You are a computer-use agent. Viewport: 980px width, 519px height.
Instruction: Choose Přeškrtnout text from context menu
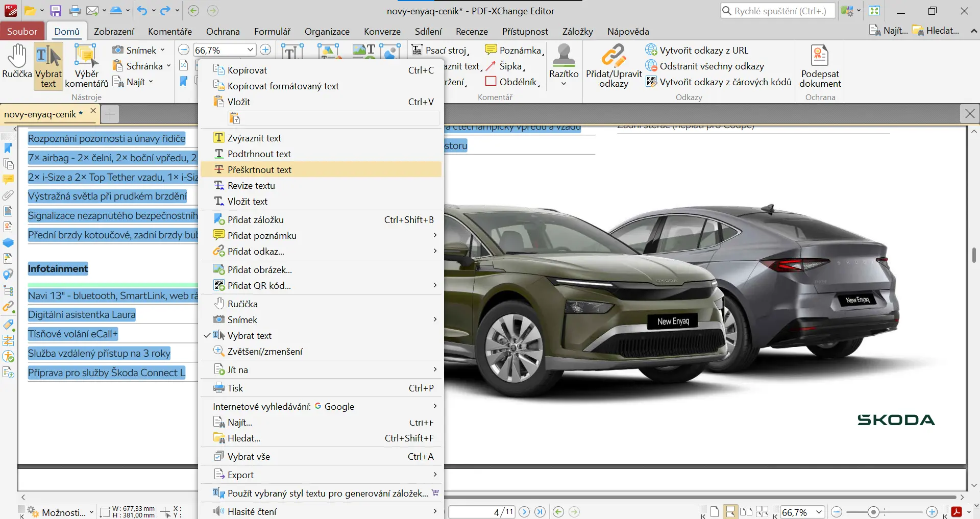click(x=321, y=169)
